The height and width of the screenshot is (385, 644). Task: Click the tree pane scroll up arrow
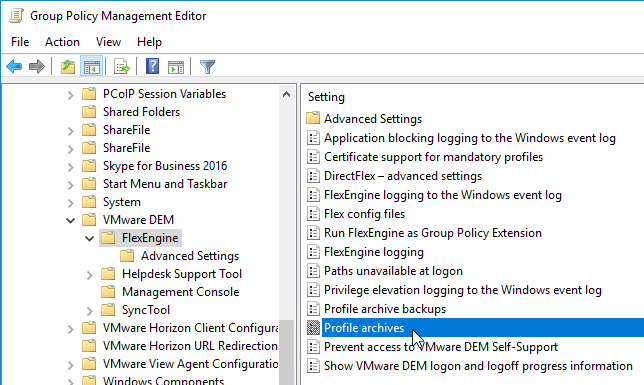pyautogui.click(x=287, y=95)
